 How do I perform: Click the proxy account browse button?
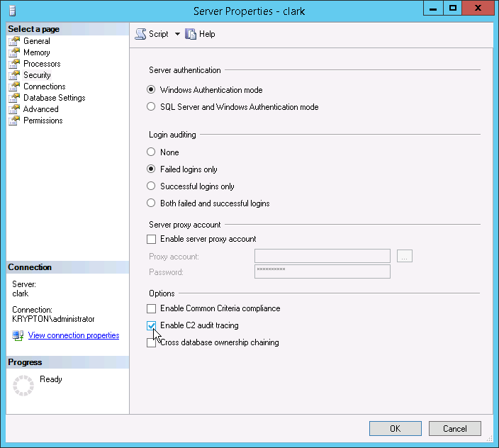click(x=405, y=256)
